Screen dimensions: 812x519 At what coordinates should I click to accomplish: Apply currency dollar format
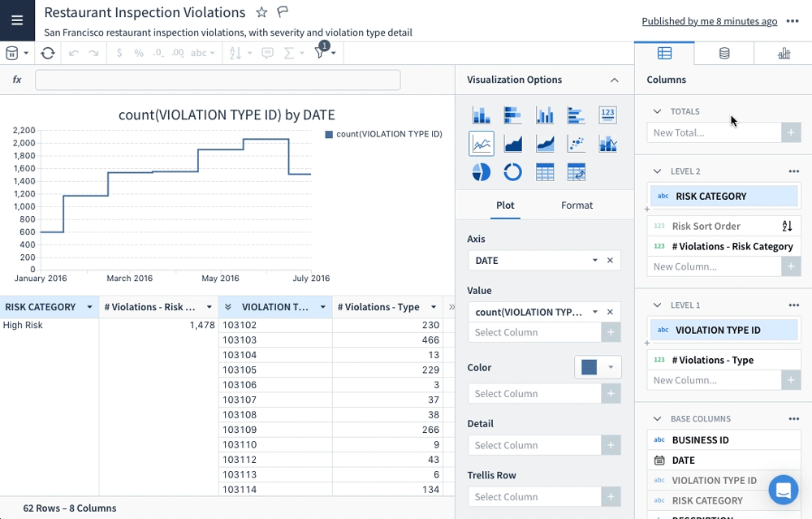[119, 53]
